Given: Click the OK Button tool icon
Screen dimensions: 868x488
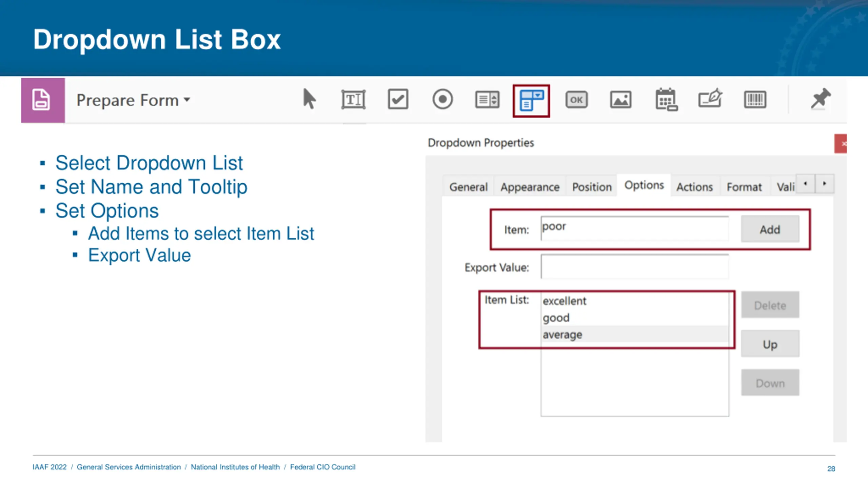Looking at the screenshot, I should pos(576,100).
